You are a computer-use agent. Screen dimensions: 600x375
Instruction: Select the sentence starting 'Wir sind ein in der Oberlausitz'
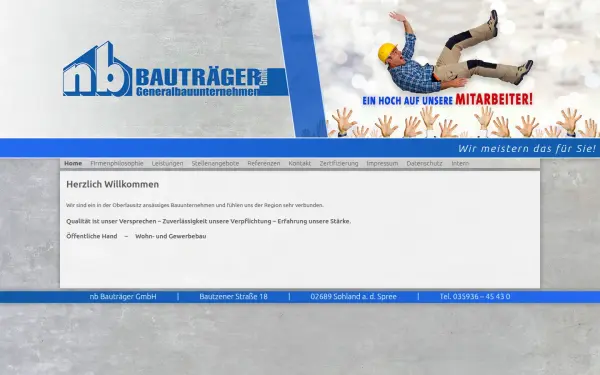coord(195,205)
